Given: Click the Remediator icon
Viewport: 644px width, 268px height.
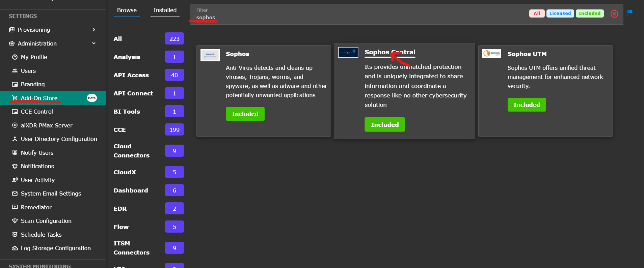Looking at the screenshot, I should 15,207.
